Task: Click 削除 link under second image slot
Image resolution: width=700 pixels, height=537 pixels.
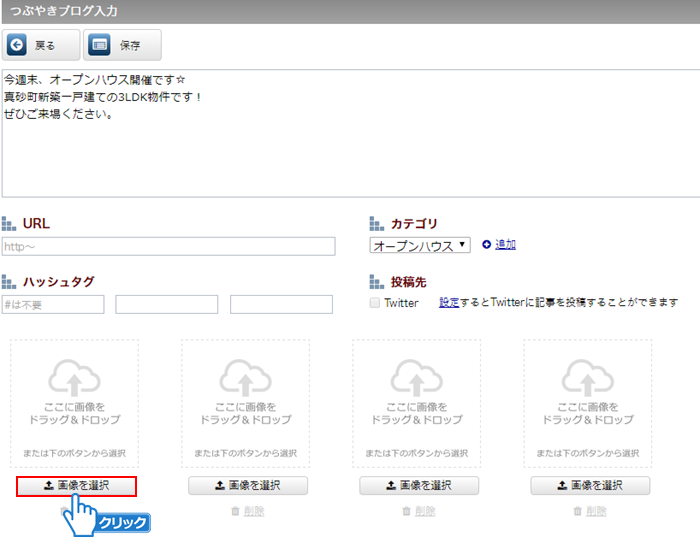Action: coord(254,511)
